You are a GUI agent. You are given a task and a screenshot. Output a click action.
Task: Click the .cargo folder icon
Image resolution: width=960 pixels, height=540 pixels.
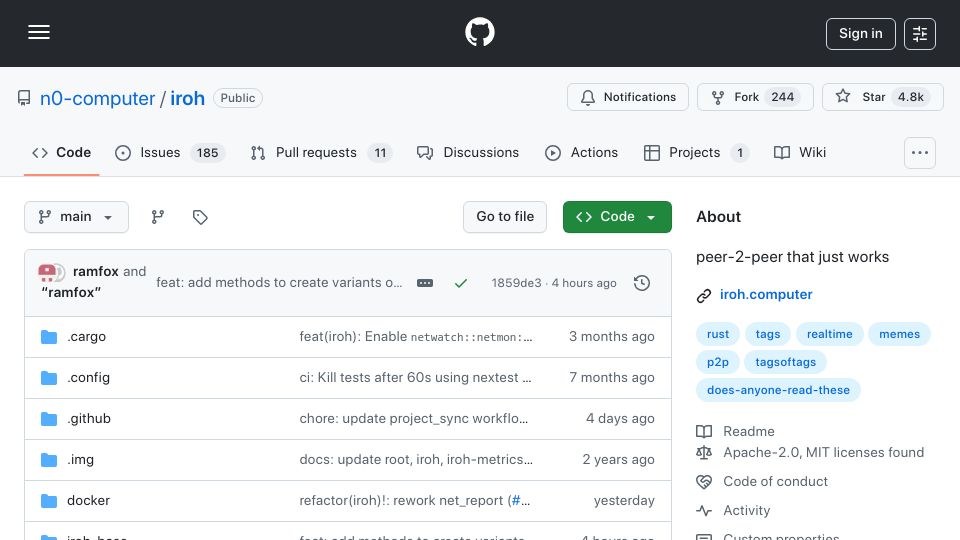[49, 337]
